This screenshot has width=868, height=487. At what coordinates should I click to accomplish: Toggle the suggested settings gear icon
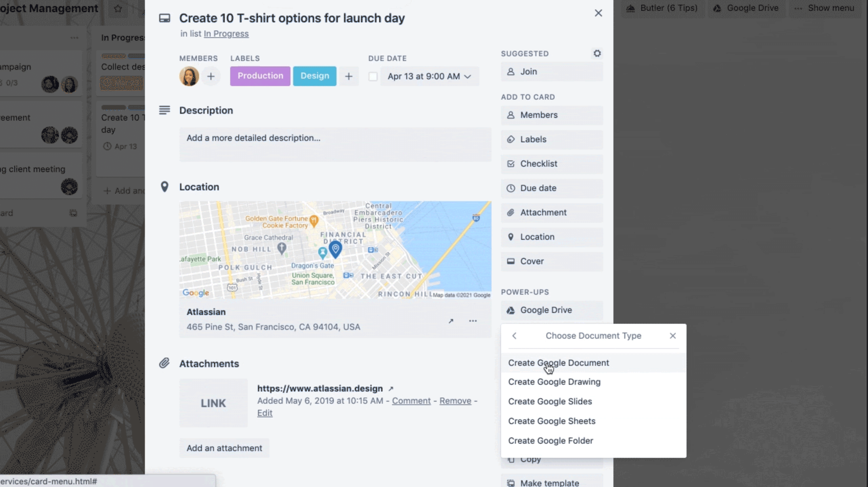coord(597,53)
